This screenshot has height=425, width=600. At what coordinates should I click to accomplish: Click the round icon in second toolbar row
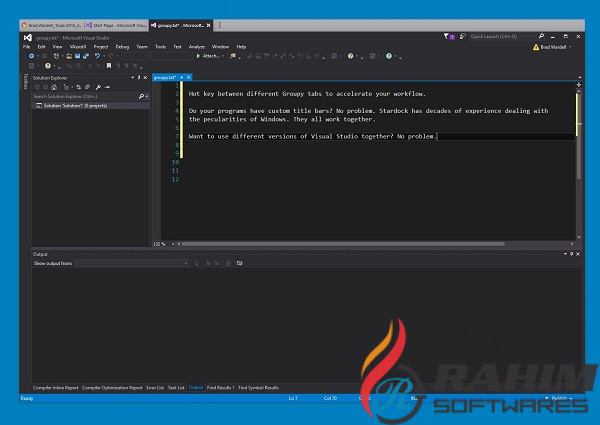coord(48,66)
